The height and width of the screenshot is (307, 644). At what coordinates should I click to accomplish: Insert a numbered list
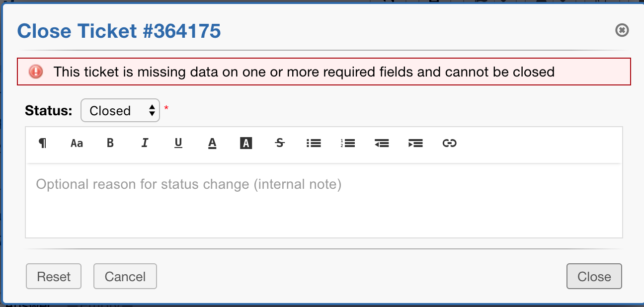347,143
